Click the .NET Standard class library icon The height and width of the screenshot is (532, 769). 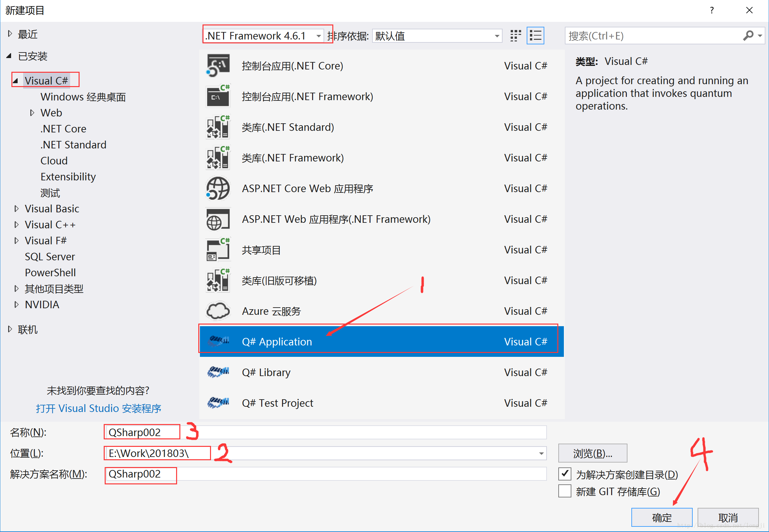[218, 127]
